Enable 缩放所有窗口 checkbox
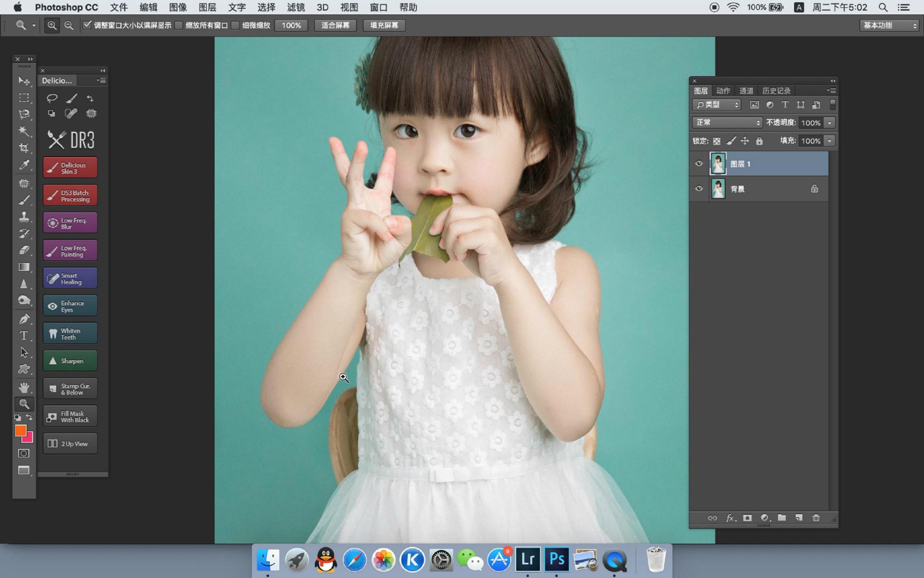Image resolution: width=924 pixels, height=578 pixels. coord(179,26)
